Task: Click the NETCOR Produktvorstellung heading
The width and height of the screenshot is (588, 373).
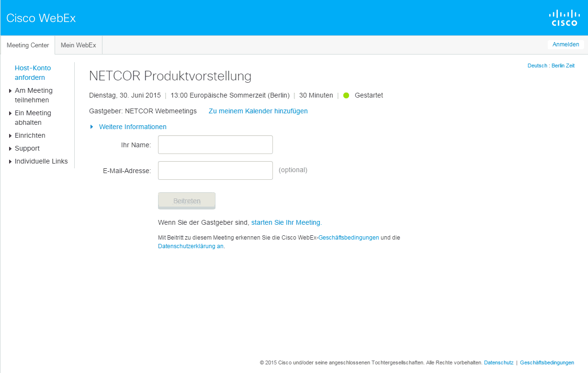Action: pos(170,76)
